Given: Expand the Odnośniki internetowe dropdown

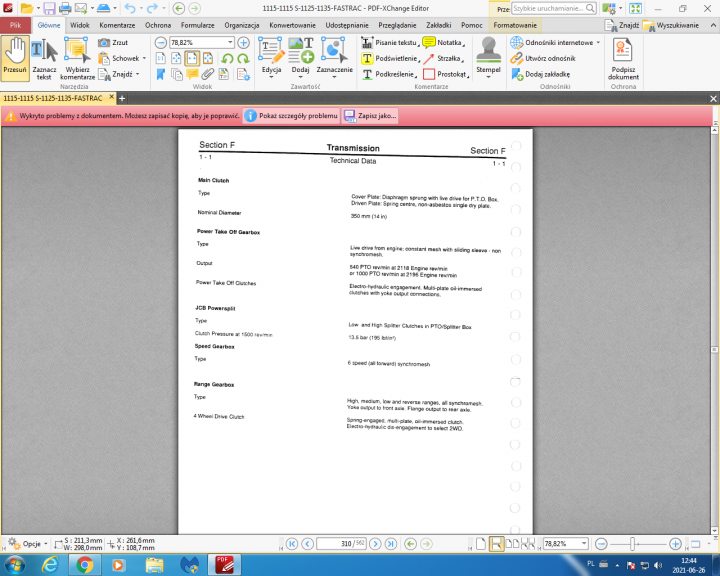Looking at the screenshot, I should 598,43.
